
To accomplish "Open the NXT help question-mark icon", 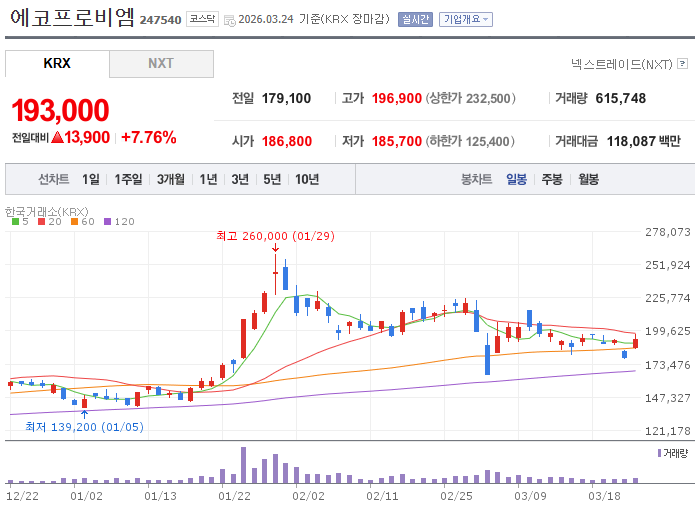I will [683, 64].
